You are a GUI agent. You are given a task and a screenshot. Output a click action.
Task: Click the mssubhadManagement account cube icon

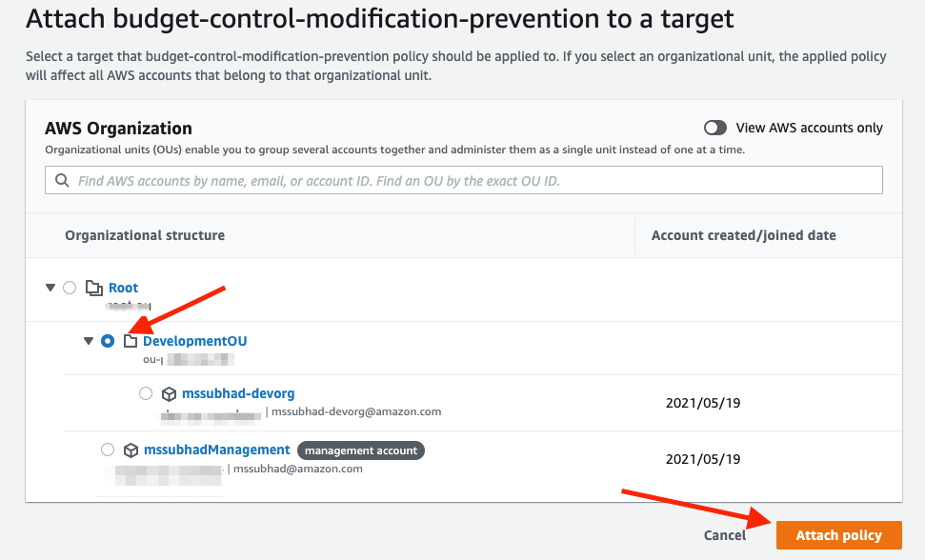[x=131, y=450]
